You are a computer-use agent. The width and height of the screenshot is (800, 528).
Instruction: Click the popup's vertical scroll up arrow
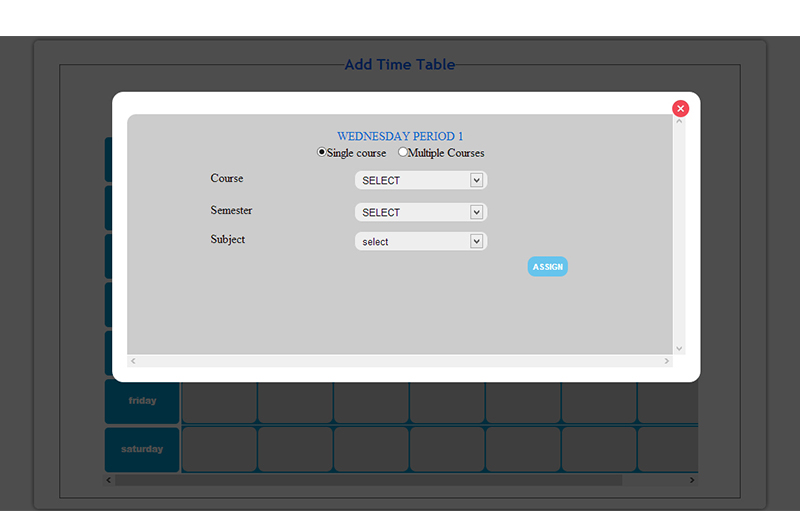point(680,121)
